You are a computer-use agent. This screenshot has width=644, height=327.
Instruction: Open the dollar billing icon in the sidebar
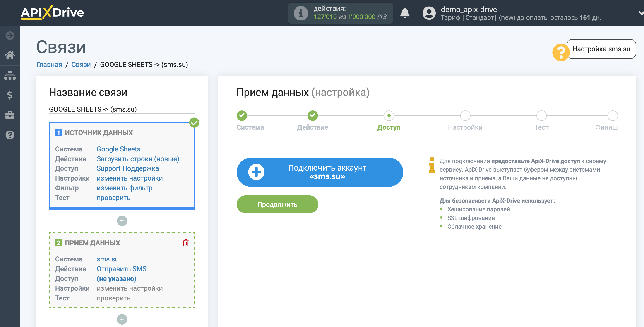[x=10, y=95]
